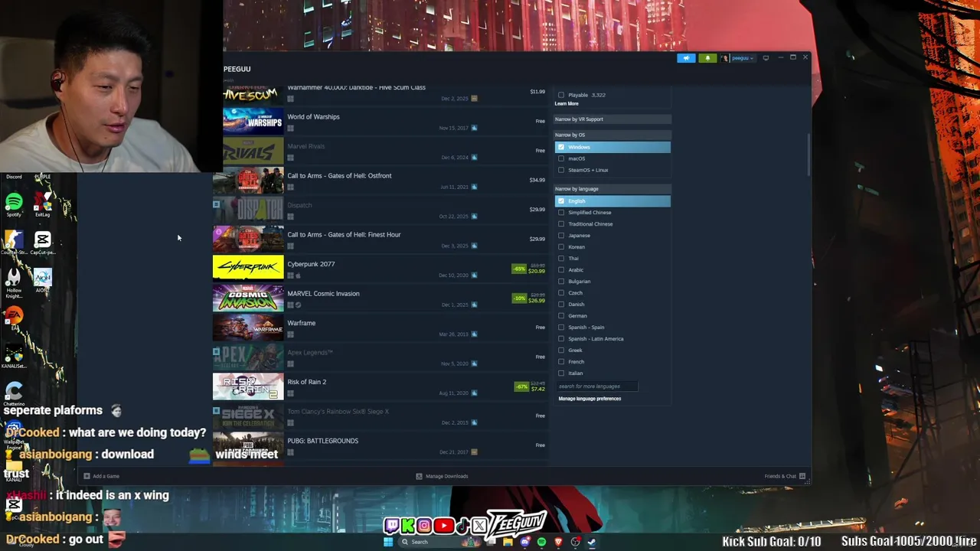Screen dimensions: 980x551
Task: Check Simplified Chinese language filter
Action: pos(561,213)
